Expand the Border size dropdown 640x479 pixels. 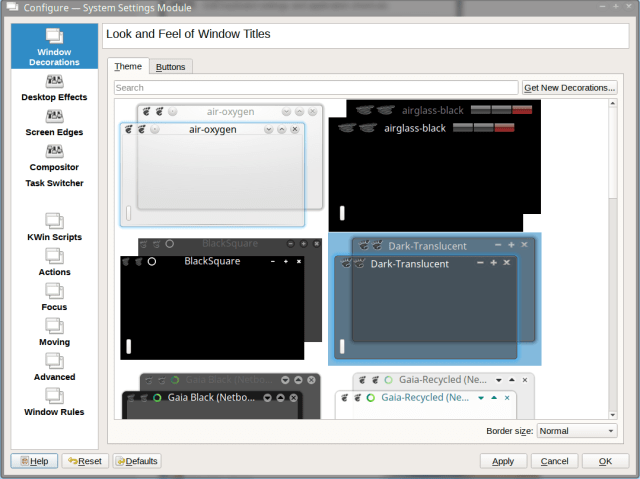pyautogui.click(x=577, y=431)
